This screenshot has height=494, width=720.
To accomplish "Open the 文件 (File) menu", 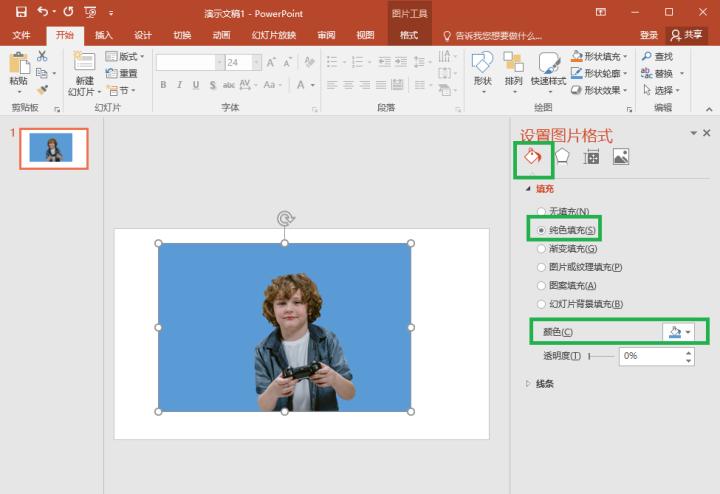I will point(21,35).
